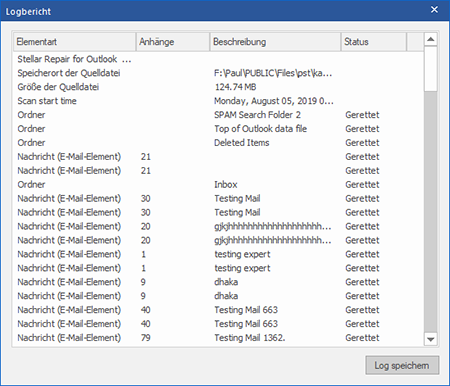Viewport: 450px width, 386px height.
Task: Select the Top of Outlook data file row
Action: click(x=218, y=129)
